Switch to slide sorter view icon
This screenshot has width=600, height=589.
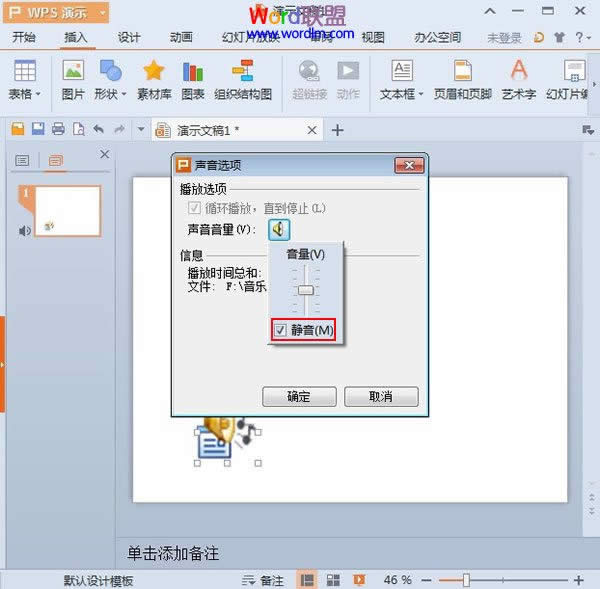click(333, 580)
